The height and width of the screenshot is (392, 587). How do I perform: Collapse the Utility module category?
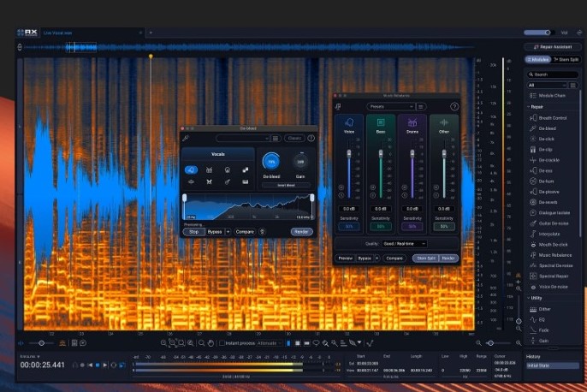click(x=535, y=298)
